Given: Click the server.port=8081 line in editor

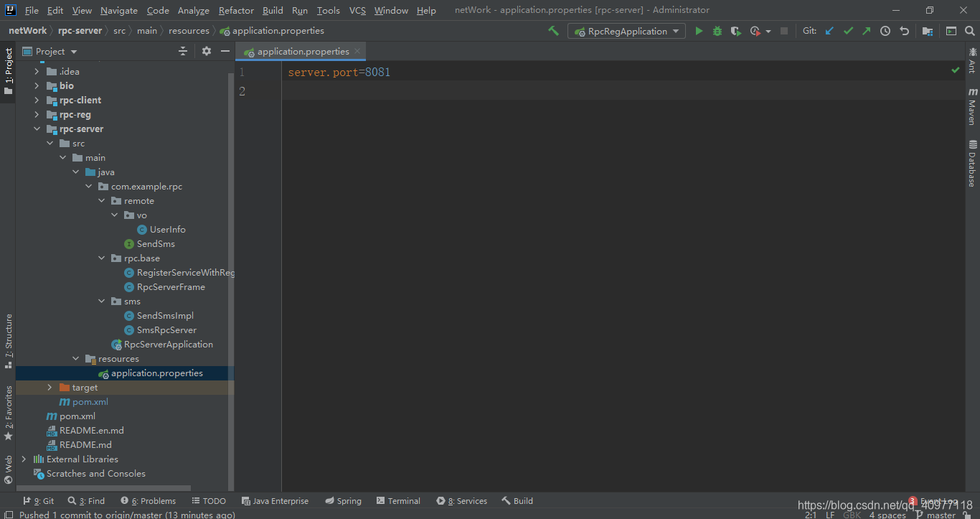Looking at the screenshot, I should 339,73.
